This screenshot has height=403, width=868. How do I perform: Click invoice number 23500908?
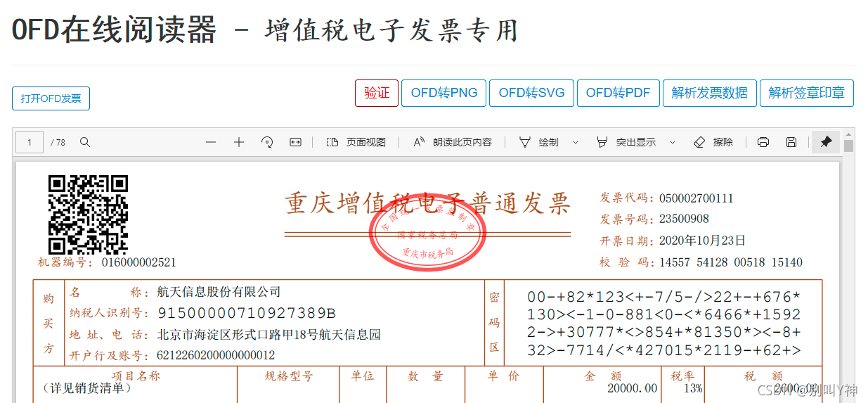point(684,219)
